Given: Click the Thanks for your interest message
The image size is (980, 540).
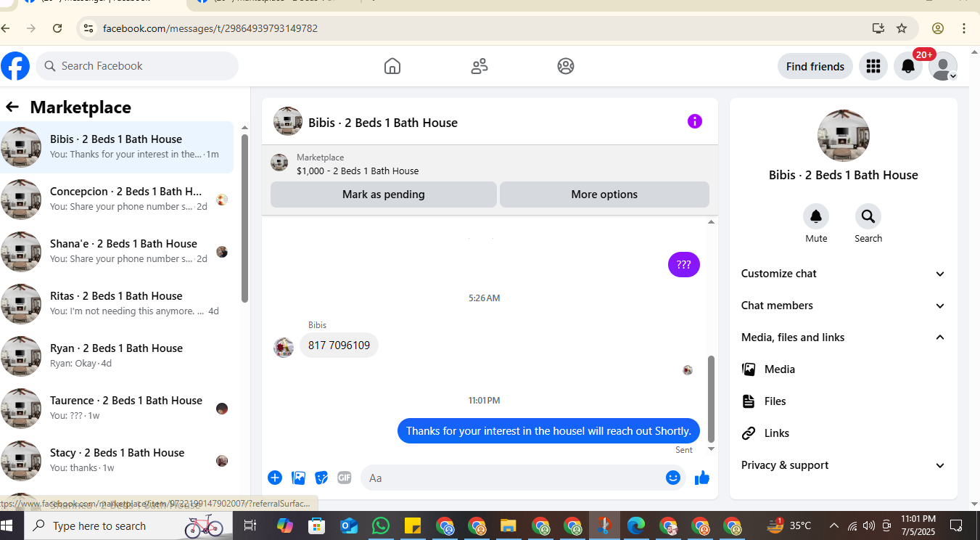Looking at the screenshot, I should pyautogui.click(x=548, y=430).
